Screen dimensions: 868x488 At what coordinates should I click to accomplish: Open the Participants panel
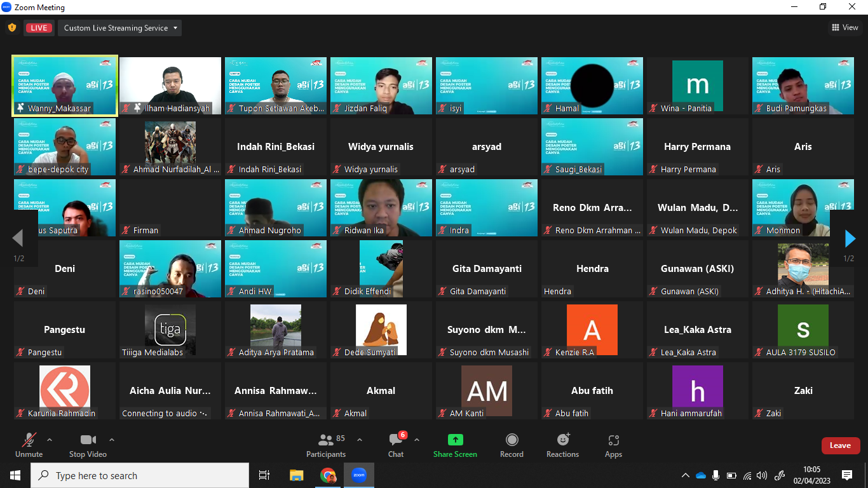[x=326, y=445]
